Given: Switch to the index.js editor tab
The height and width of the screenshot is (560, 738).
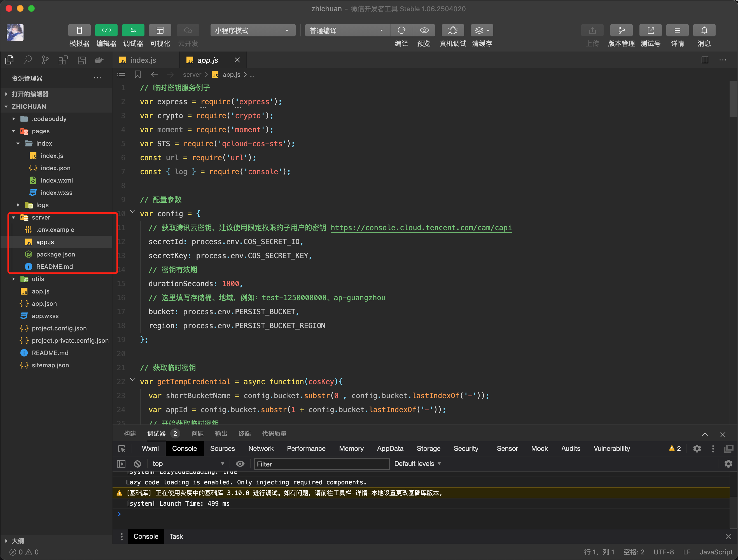Looking at the screenshot, I should pos(143,60).
